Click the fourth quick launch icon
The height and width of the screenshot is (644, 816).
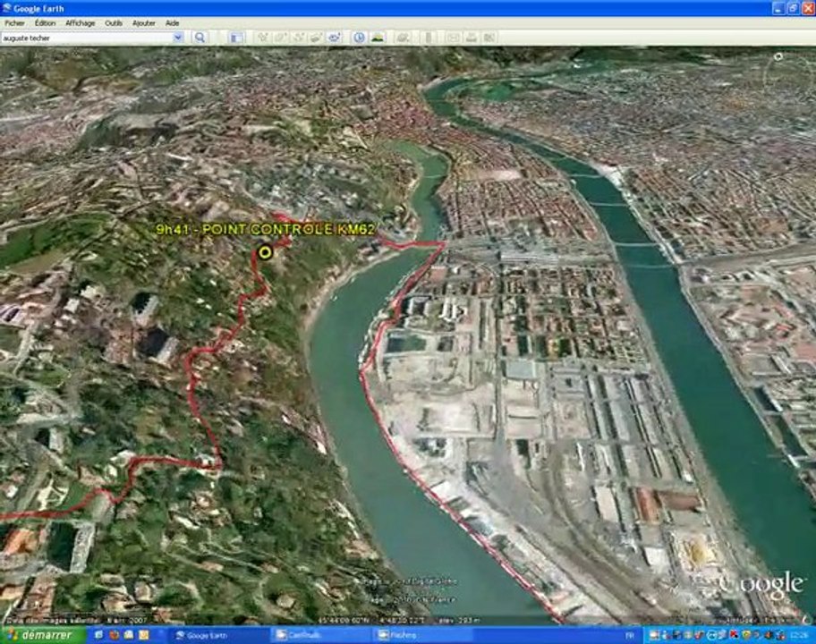click(144, 635)
